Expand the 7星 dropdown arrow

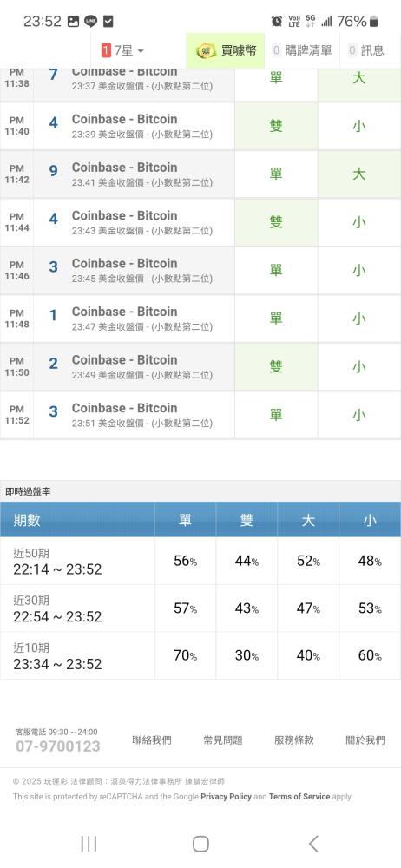click(x=140, y=51)
